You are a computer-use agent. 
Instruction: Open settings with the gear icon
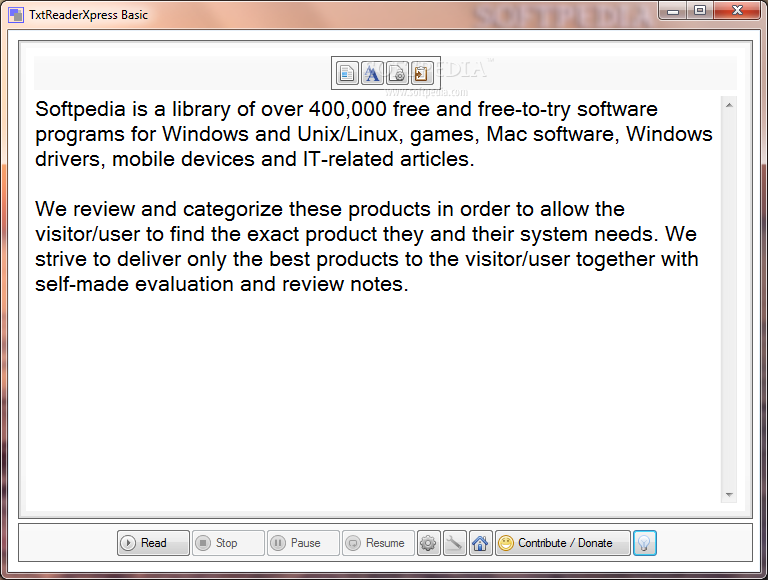click(429, 543)
